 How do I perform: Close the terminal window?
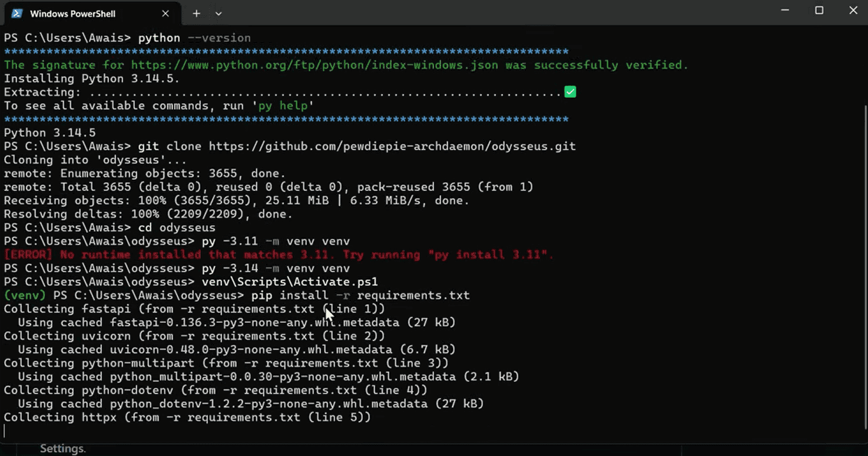click(x=853, y=11)
